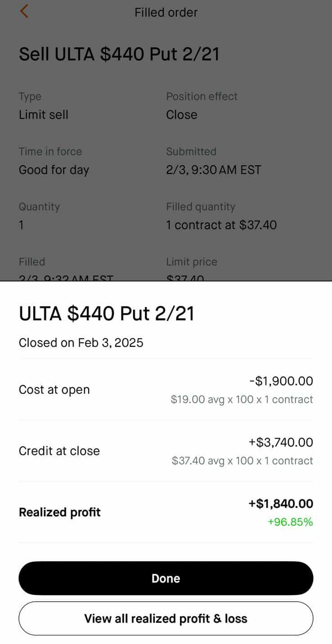The width and height of the screenshot is (332, 644).
Task: Tap the +$1,840.00 realized profit amount
Action: pyautogui.click(x=281, y=503)
